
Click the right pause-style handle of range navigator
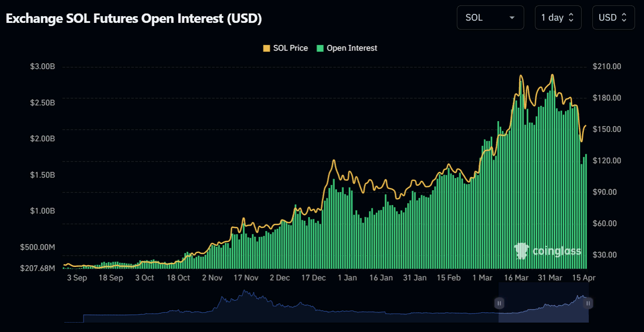pyautogui.click(x=588, y=303)
